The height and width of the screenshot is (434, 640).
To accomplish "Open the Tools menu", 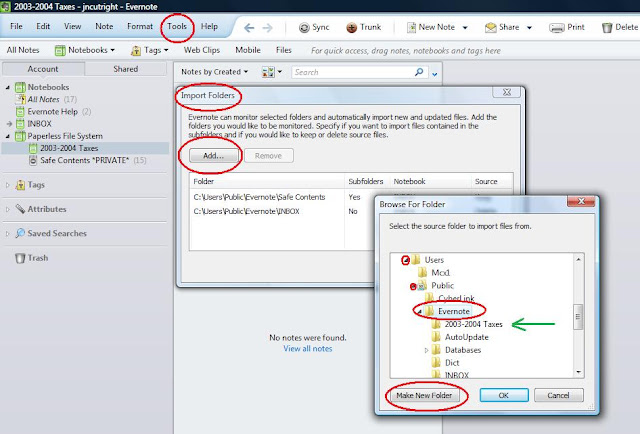I will (177, 26).
